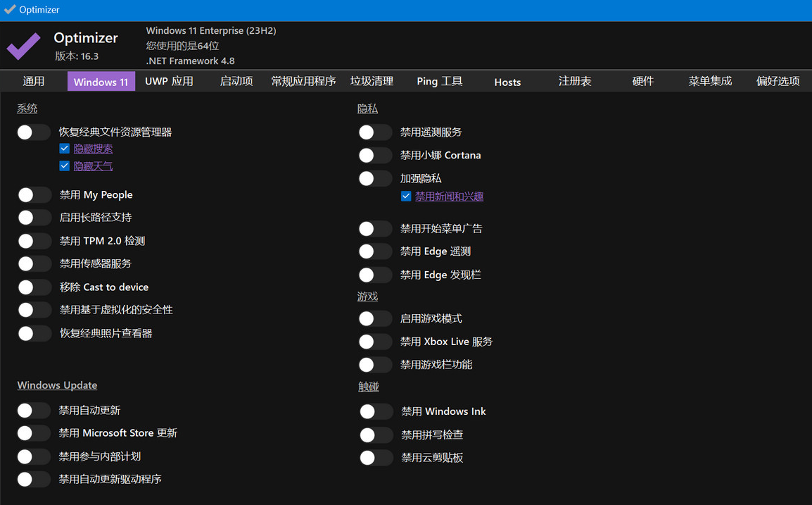Enable 禁用基于虚拟化的安全性 toggle
The image size is (812, 505).
point(34,309)
